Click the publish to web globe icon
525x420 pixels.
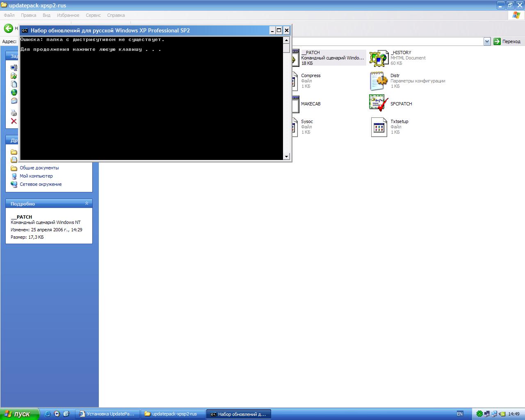pyautogui.click(x=14, y=92)
